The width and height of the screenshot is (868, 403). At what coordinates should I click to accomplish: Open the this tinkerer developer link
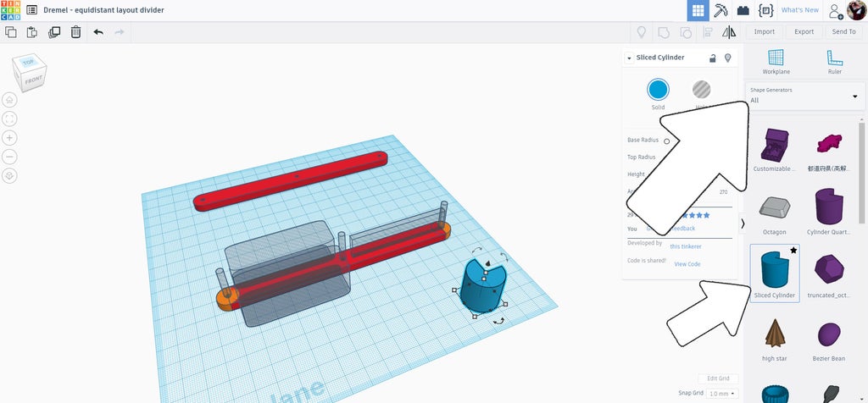click(685, 246)
